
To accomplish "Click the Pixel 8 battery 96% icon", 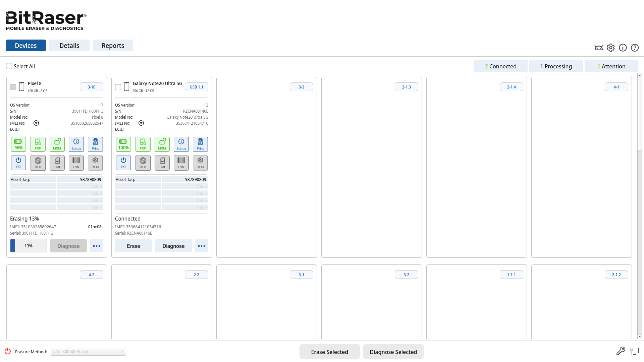I will click(x=18, y=144).
